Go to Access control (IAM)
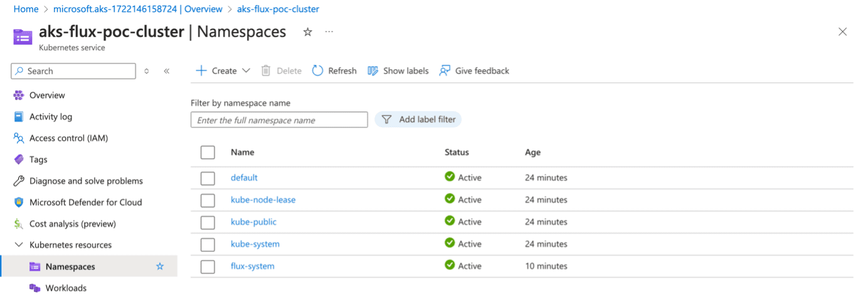This screenshot has width=868, height=299. [x=68, y=138]
